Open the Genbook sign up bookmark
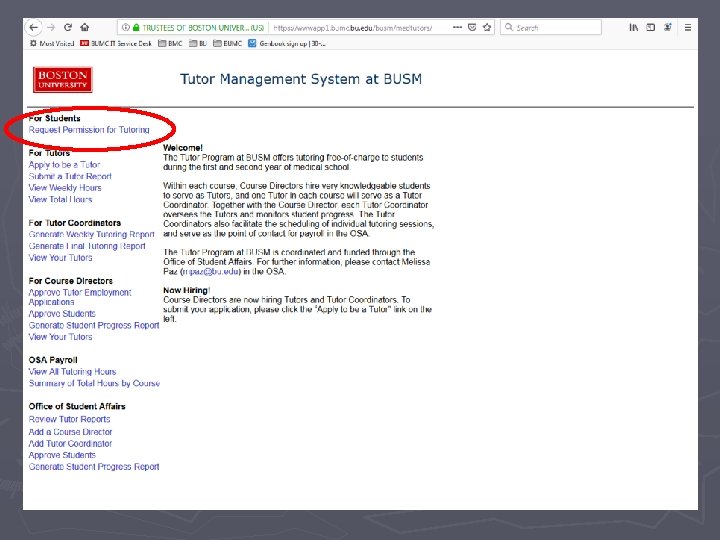The width and height of the screenshot is (720, 540). click(287, 44)
